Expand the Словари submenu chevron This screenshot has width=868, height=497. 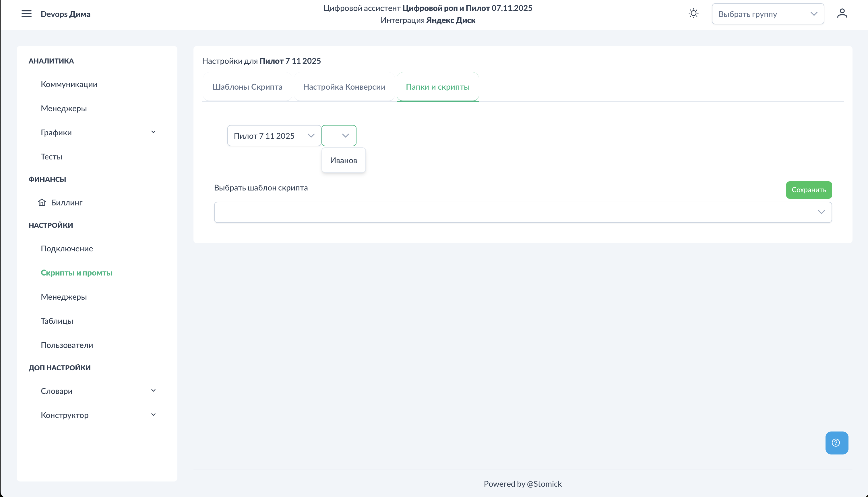pos(153,390)
